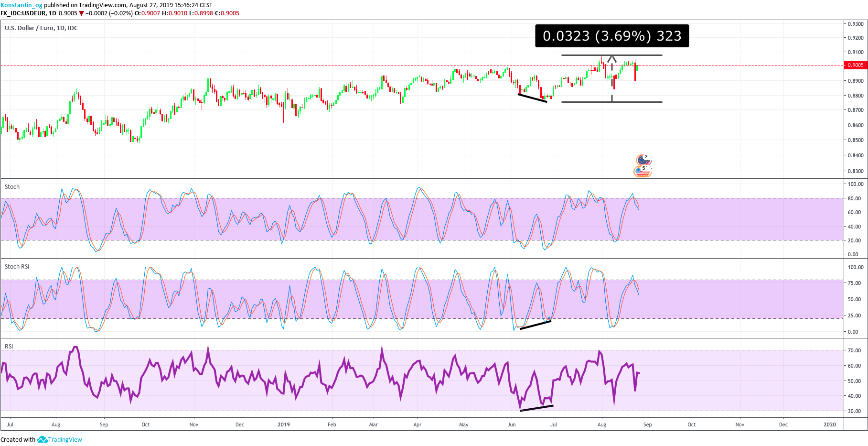The image size is (868, 446).
Task: Click the TradingView cloud logo icon
Action: pos(42,439)
